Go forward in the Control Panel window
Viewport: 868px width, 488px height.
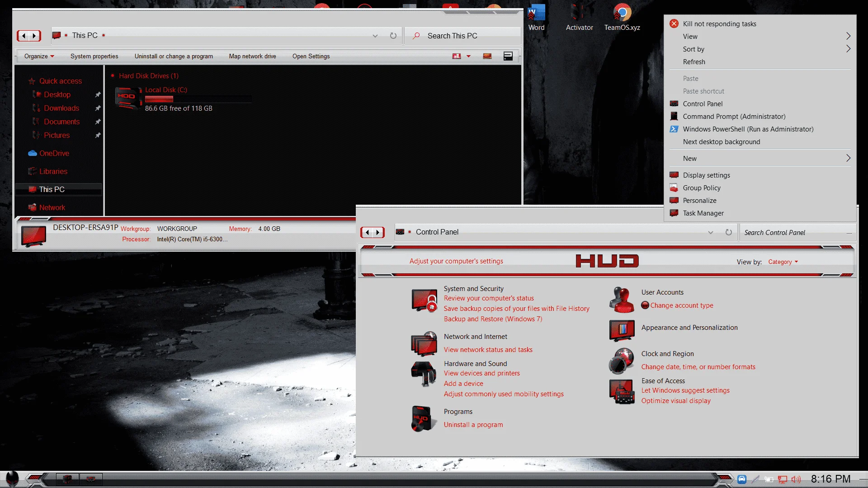coord(378,232)
